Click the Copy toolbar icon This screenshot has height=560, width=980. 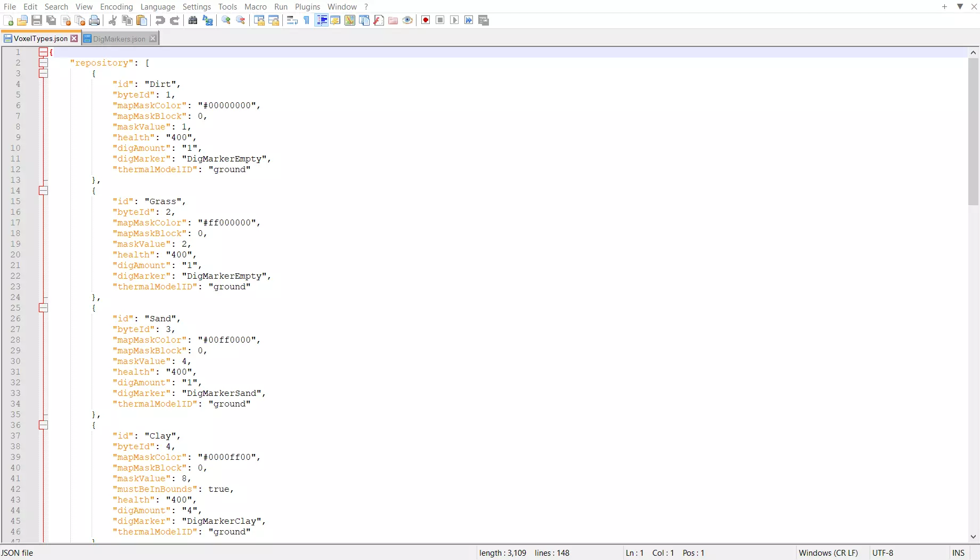point(127,20)
